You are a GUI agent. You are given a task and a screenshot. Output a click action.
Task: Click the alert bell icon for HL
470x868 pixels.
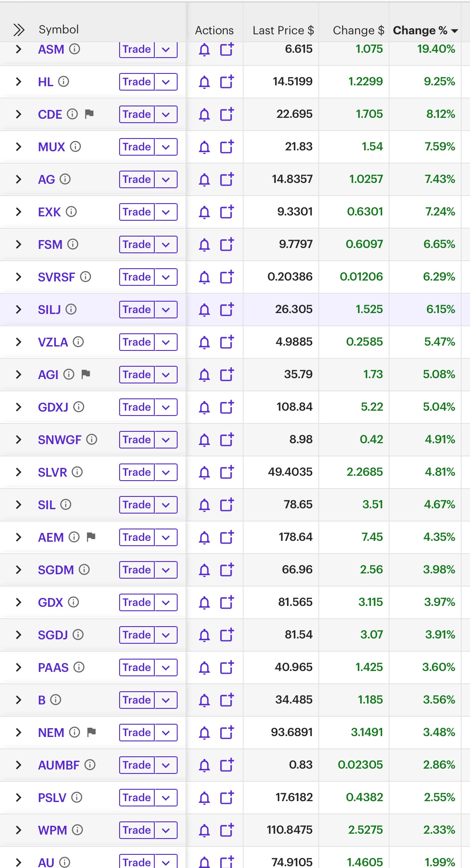click(204, 82)
